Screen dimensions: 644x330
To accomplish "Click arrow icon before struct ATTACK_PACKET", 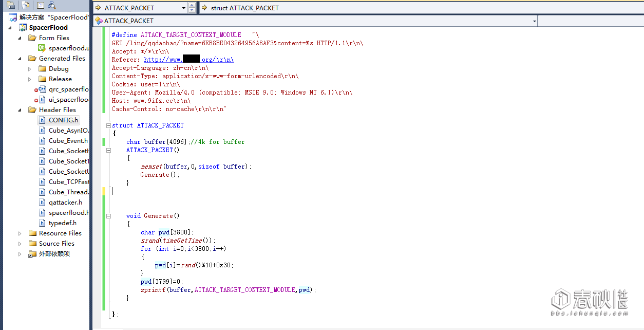I will pos(204,8).
